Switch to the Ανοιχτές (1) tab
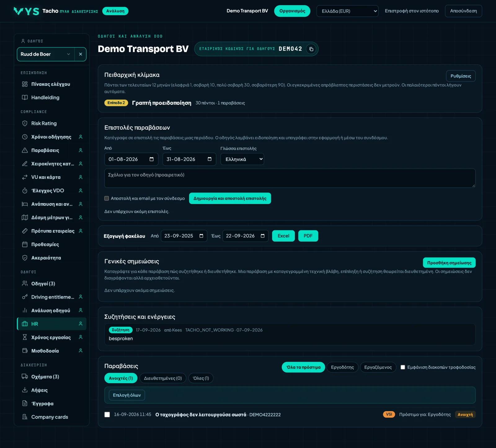This screenshot has height=448, width=496. click(x=121, y=378)
